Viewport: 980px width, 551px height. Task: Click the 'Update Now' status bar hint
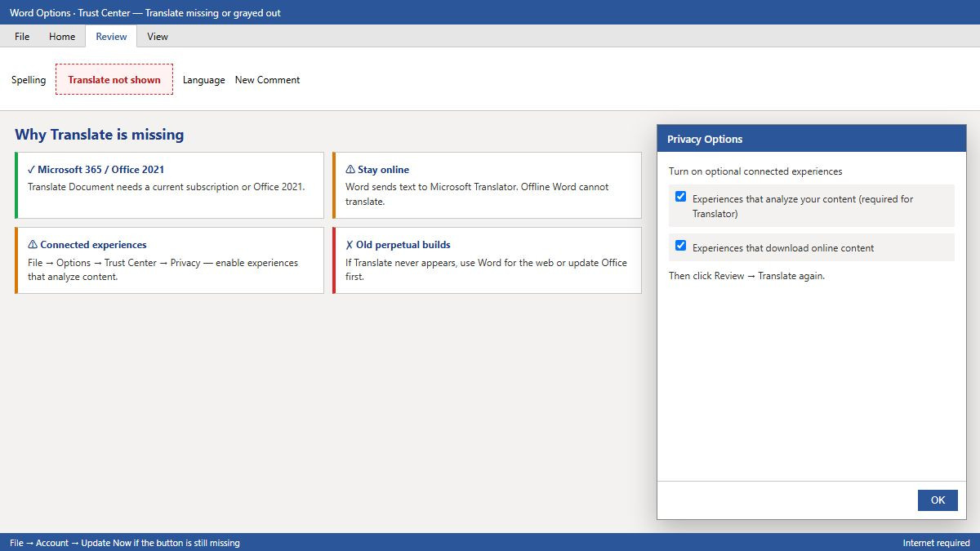(125, 543)
